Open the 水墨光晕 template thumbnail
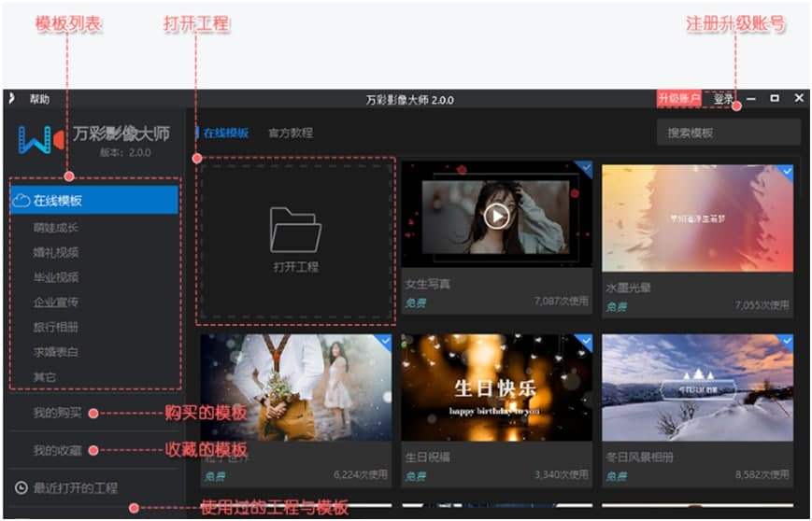Viewport: 812px width, 521px height. point(698,218)
